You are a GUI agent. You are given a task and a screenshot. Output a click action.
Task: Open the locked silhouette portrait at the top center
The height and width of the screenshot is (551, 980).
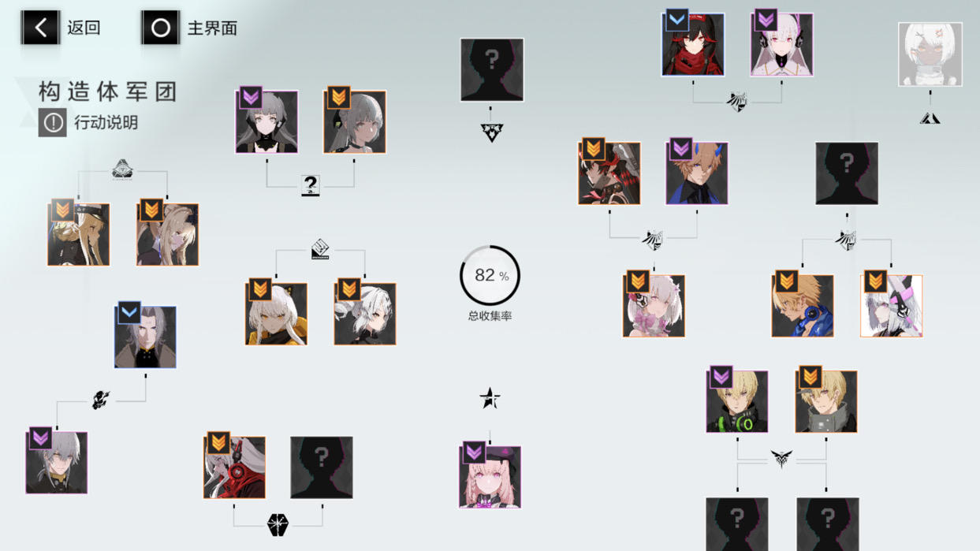[x=492, y=70]
